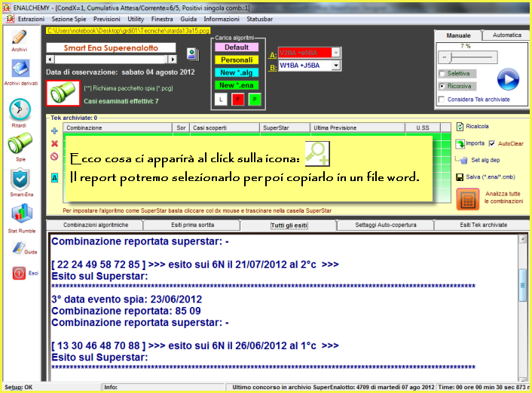This screenshot has width=532, height=393.
Task: Click the green New *.ena button
Action: [x=237, y=85]
